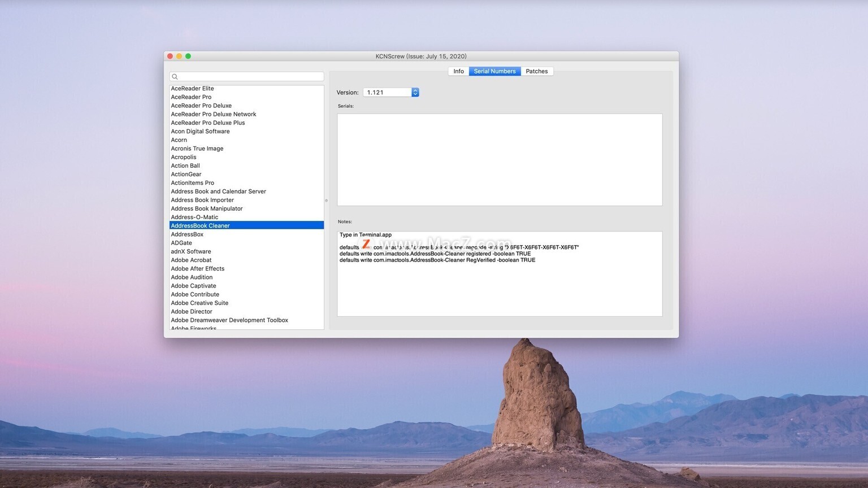This screenshot has height=488, width=868.
Task: Open the Patches tab
Action: (536, 71)
